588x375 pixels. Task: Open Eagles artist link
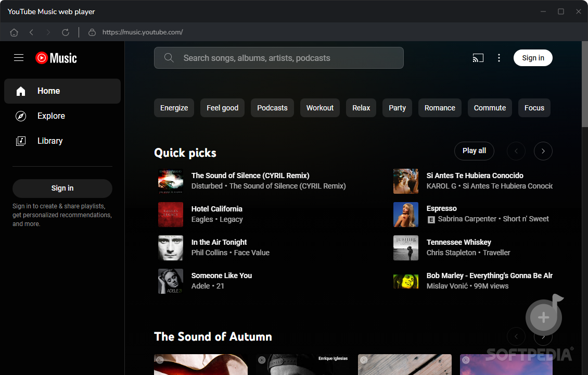202,220
